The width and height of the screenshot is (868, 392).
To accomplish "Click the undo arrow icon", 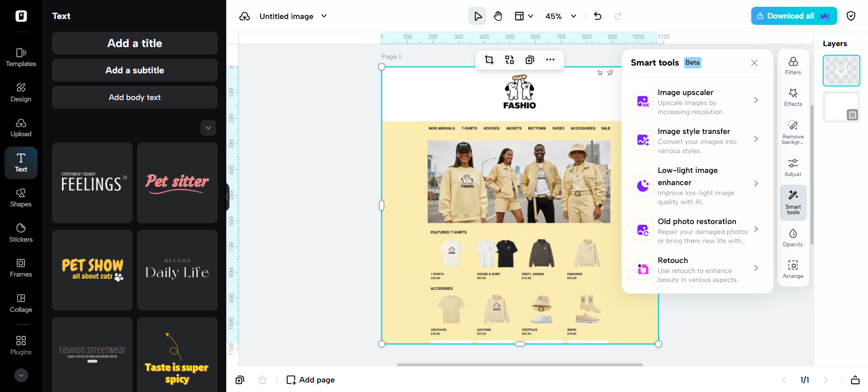I will (x=597, y=16).
